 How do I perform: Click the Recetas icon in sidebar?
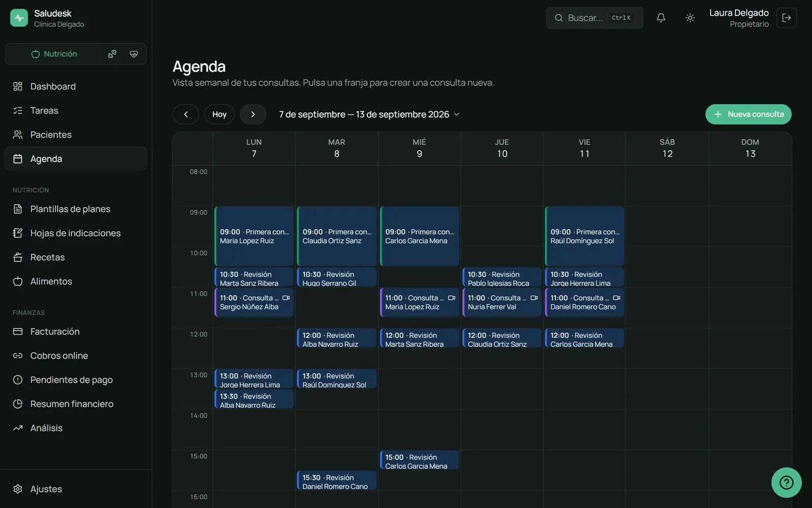click(x=18, y=257)
